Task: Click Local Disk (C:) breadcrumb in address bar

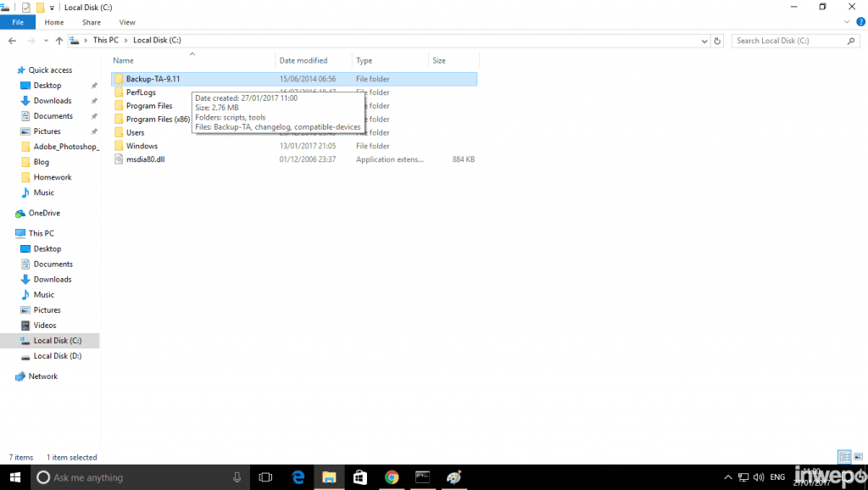Action: tap(157, 40)
